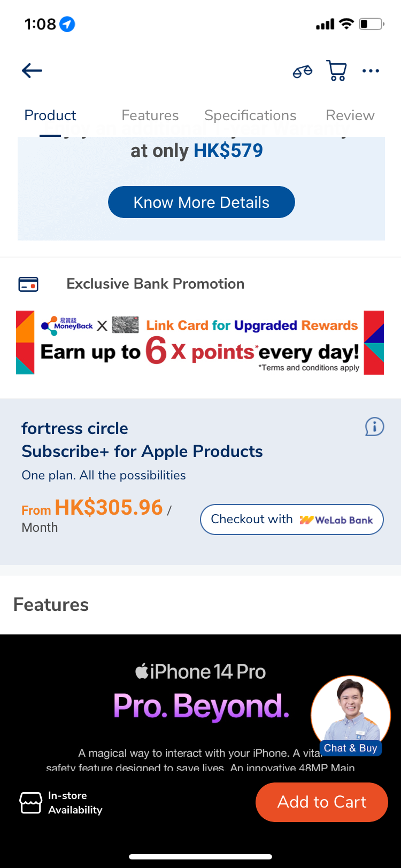401x868 pixels.
Task: Open the product comparison glasses icon
Action: coord(302,71)
